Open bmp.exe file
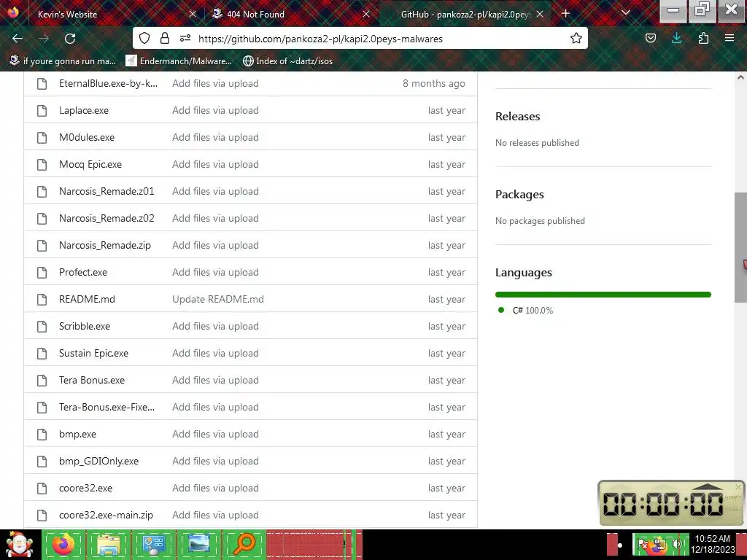 tap(77, 435)
